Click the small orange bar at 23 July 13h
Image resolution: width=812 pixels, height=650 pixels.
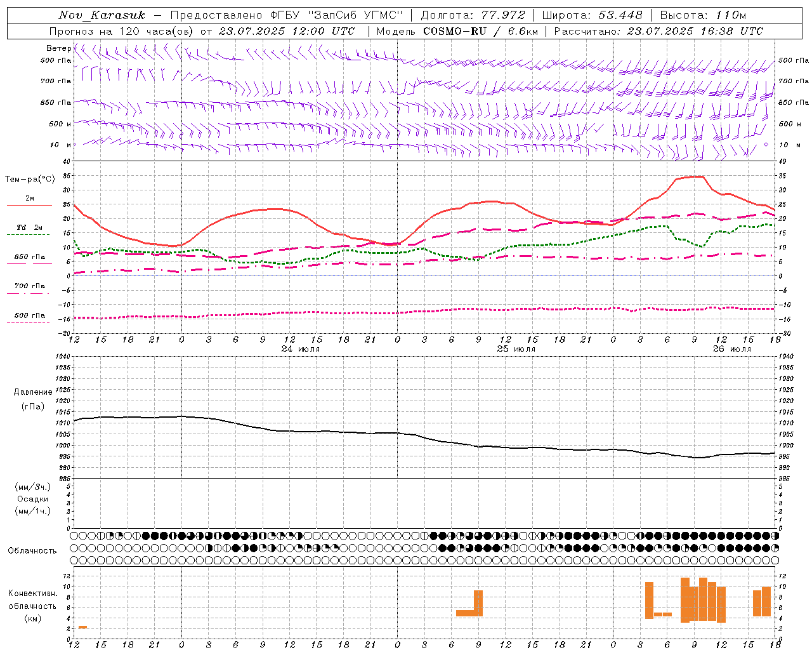pos(82,627)
